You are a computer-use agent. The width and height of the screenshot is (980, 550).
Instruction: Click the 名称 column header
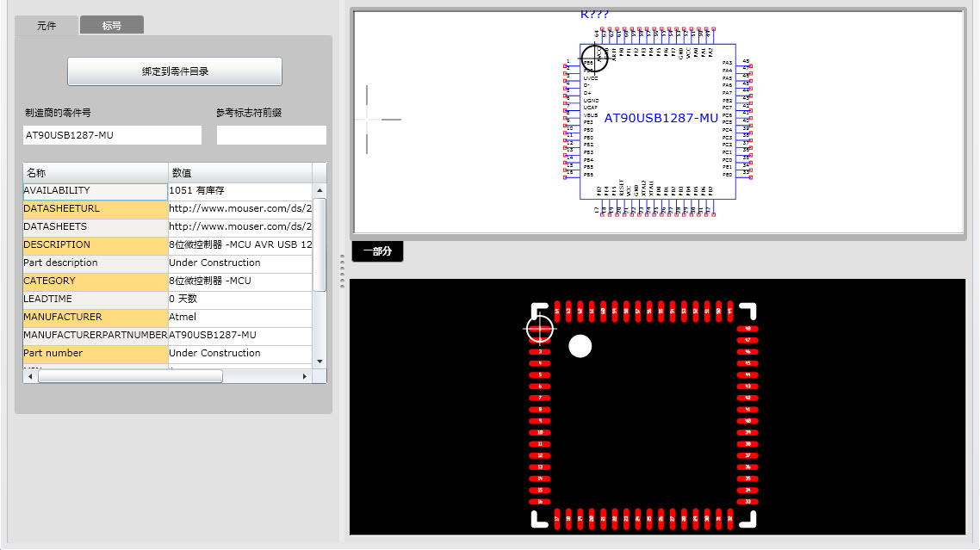point(96,172)
